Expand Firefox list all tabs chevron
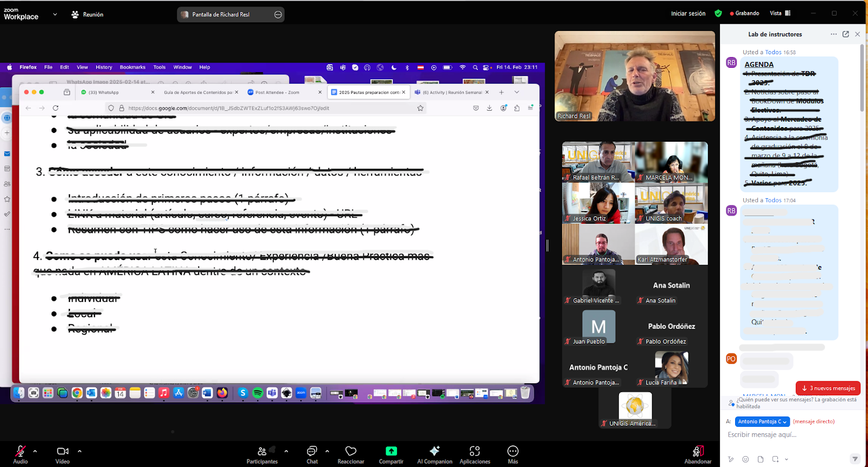The height and width of the screenshot is (467, 868). [x=516, y=92]
